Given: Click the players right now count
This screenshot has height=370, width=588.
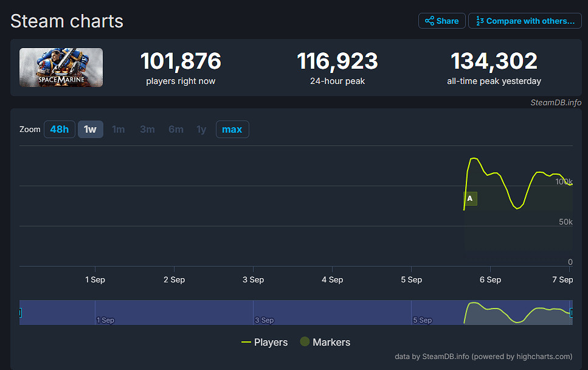Looking at the screenshot, I should pos(181,61).
